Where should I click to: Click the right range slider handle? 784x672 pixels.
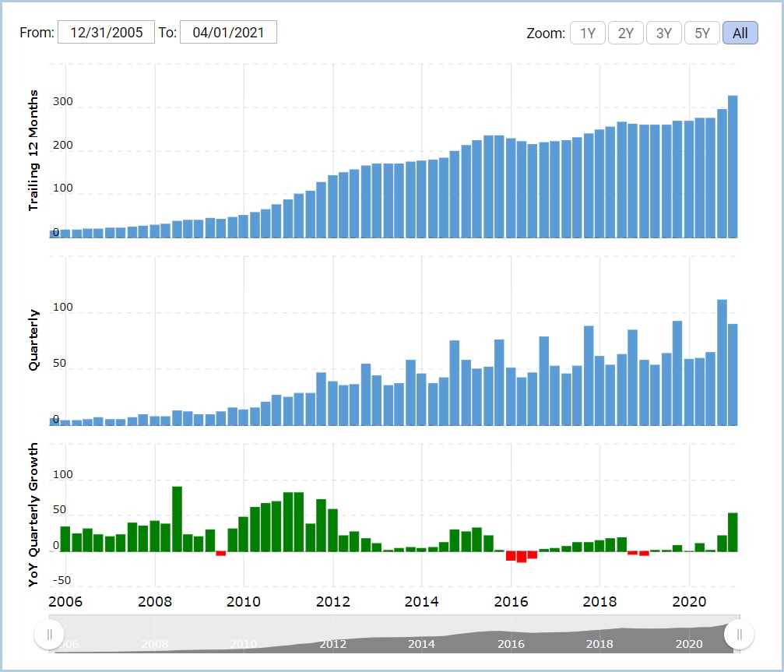click(x=739, y=634)
